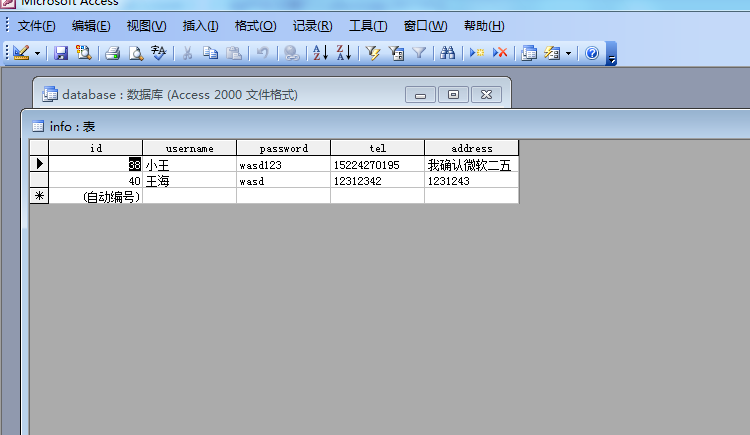The image size is (750, 435).
Task: Expand toolbar options at toolbar end
Action: coord(611,54)
